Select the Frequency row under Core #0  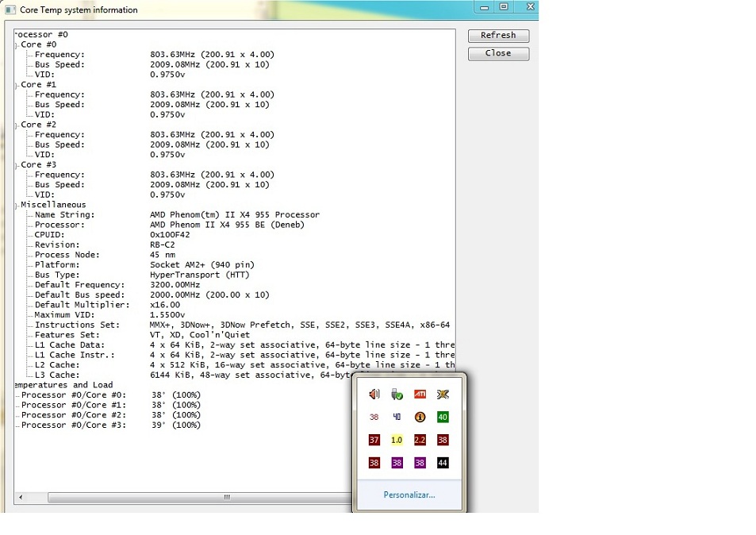[x=154, y=55]
